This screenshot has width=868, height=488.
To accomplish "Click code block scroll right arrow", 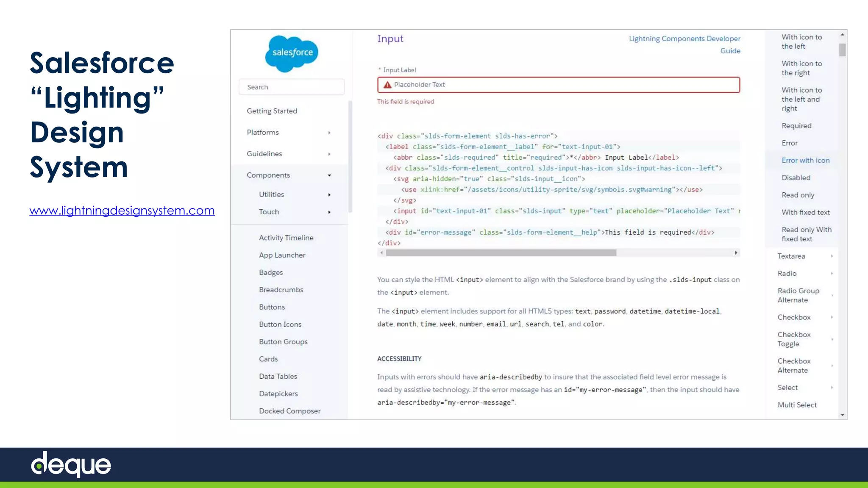I will [x=736, y=253].
